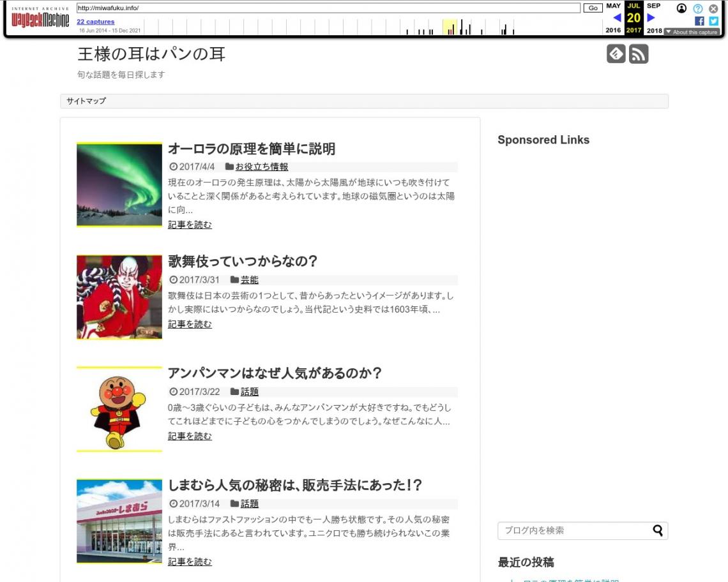
Task: Click the tagline 旬な話題を毎日探します
Action: 121,74
